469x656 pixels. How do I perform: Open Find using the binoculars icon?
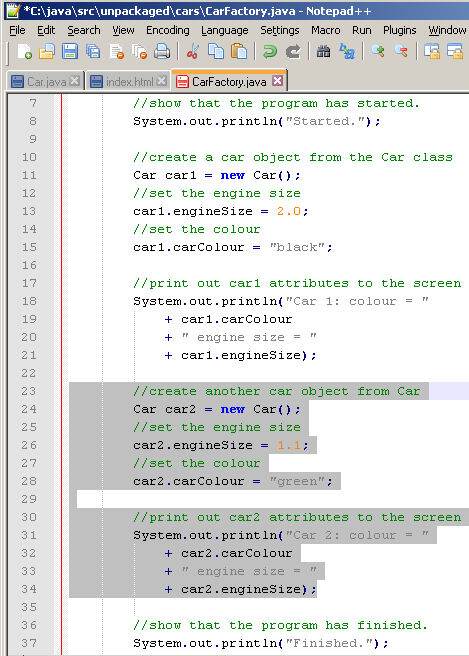(323, 52)
